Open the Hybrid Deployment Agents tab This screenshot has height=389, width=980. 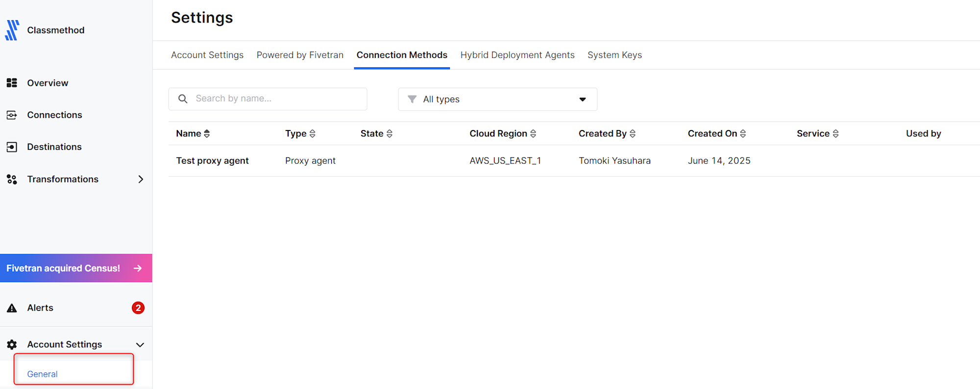[517, 55]
